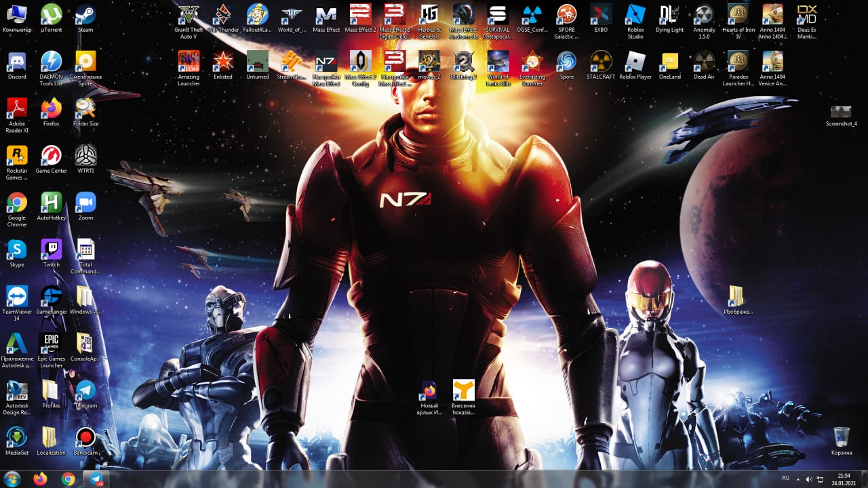The image size is (868, 488).
Task: Open the Roblox Player shortcut
Action: [635, 65]
